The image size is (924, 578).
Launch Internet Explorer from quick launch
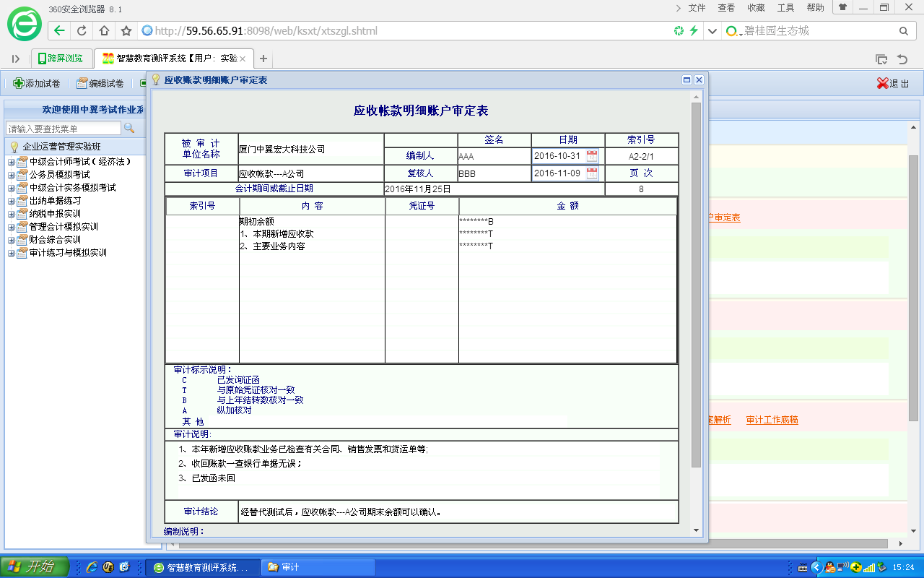[92, 567]
